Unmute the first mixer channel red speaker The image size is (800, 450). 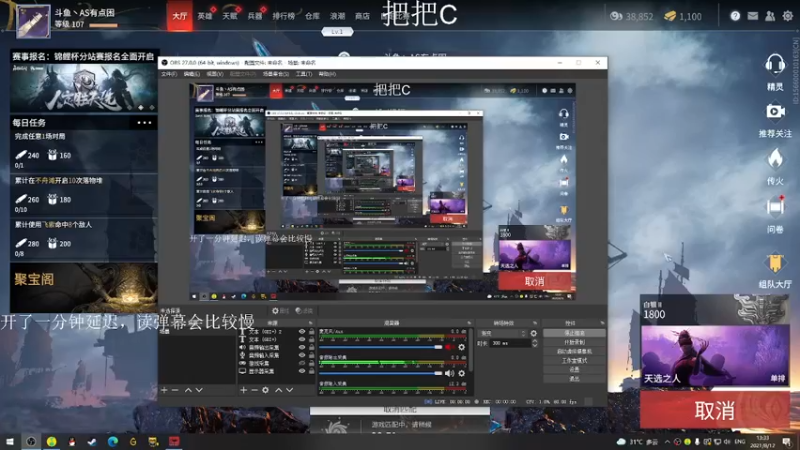pos(449,347)
